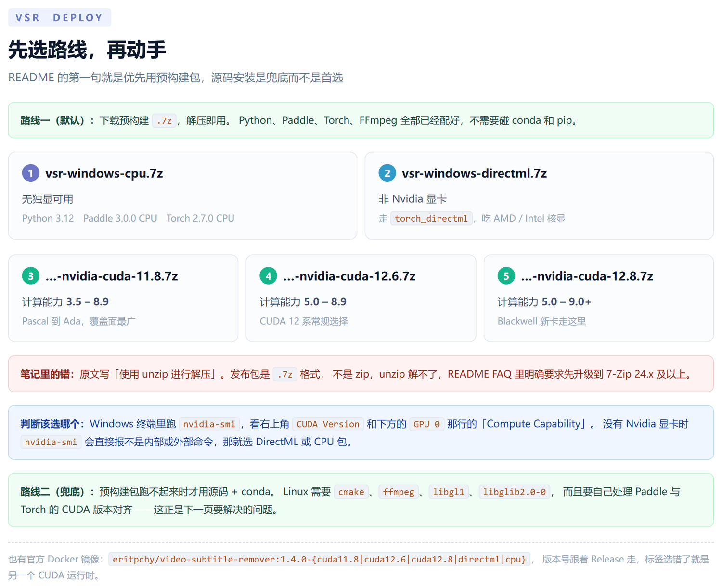Click the libgl1 code chip
Image resolution: width=722 pixels, height=588 pixels.
pos(449,492)
